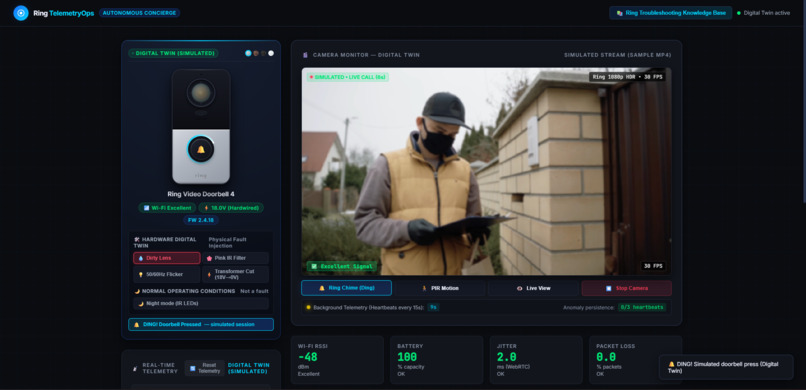Select the blue faceplate color swatch
806x390 pixels.
pos(248,53)
